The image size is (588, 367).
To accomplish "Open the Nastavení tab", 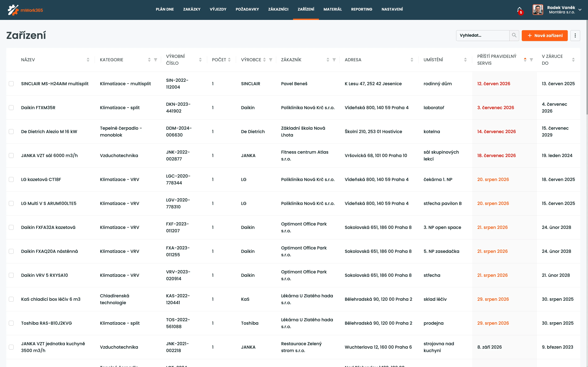I will 392,9.
